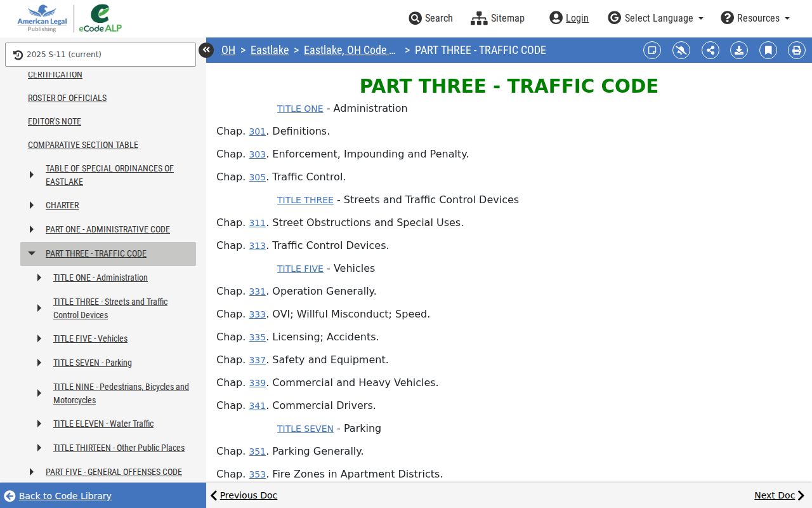Open COMPARATIVE SECTION TABLE in sidebar
The image size is (812, 508).
[x=83, y=145]
